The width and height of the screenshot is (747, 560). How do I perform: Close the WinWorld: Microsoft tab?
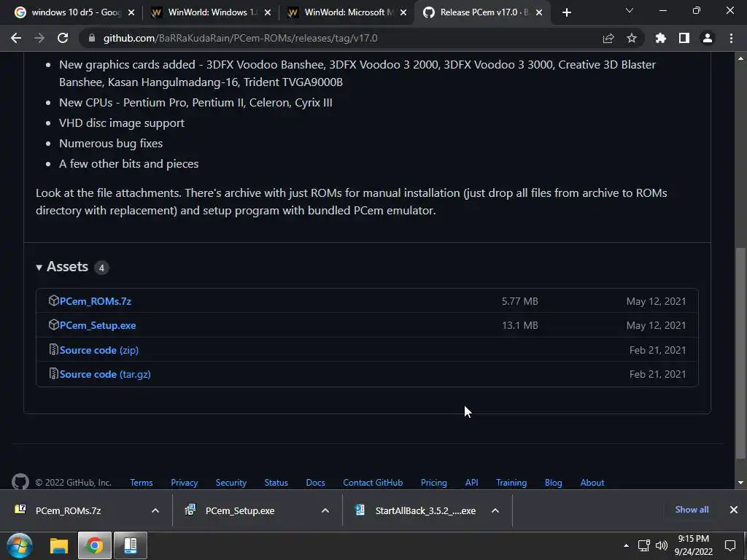tap(403, 13)
